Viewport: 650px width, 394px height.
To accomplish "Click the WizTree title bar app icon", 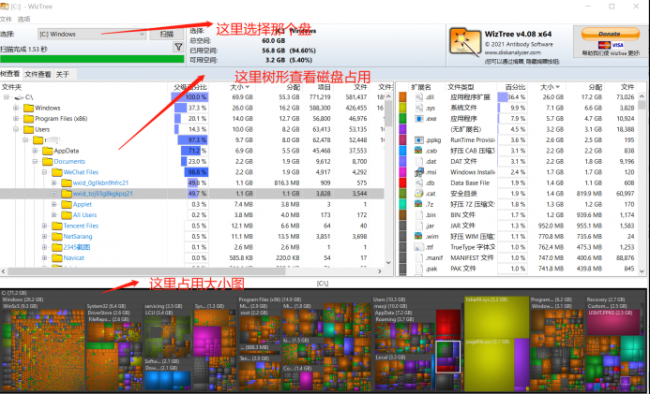I will click(4, 6).
